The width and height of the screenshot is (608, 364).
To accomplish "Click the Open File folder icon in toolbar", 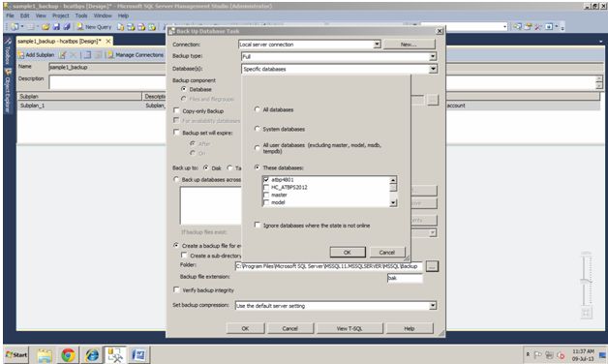I will pos(46,27).
